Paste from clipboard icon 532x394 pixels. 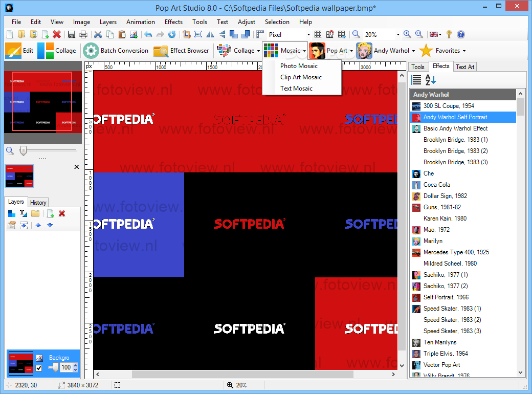(x=122, y=34)
